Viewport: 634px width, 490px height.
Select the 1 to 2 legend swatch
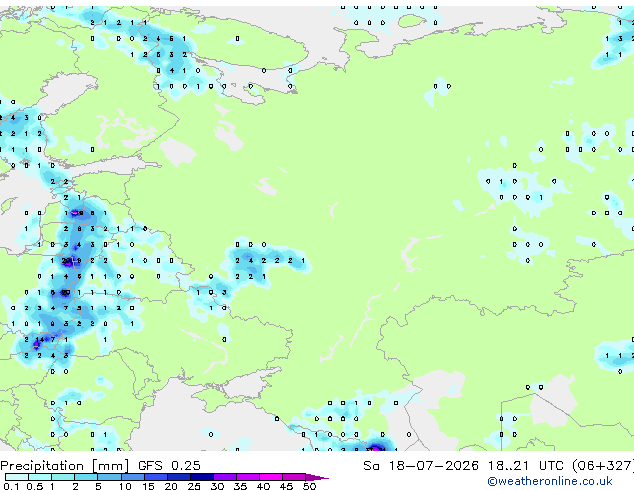tap(63, 477)
